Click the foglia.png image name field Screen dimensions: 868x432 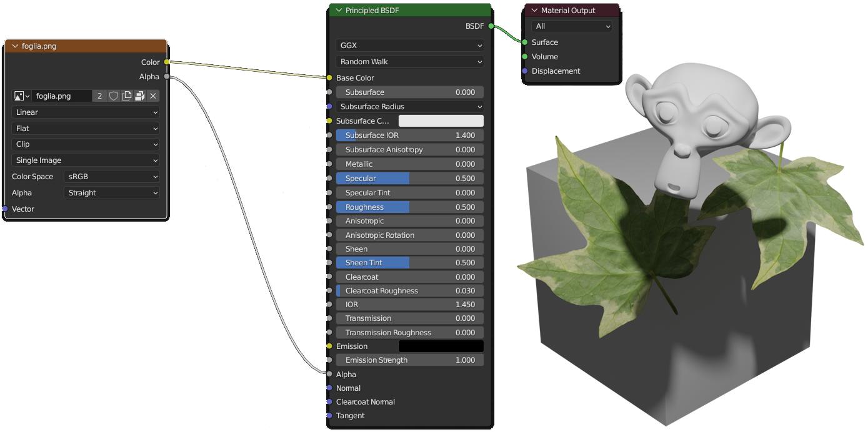coord(61,96)
